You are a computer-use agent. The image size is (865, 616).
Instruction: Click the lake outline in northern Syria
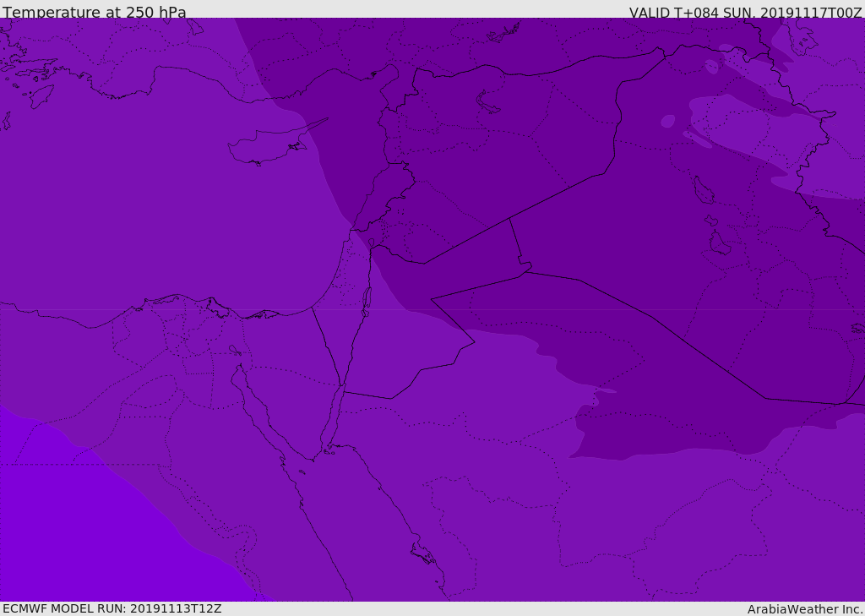[x=488, y=102]
